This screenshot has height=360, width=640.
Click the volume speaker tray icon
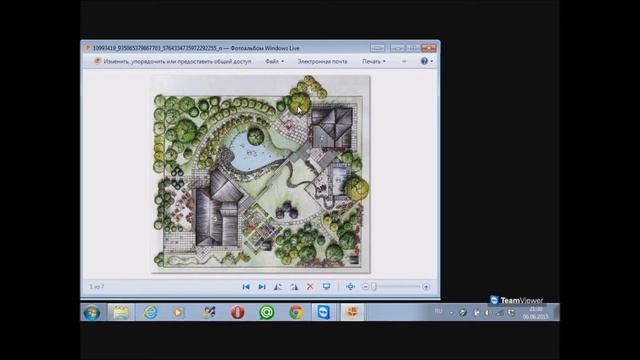click(x=488, y=313)
